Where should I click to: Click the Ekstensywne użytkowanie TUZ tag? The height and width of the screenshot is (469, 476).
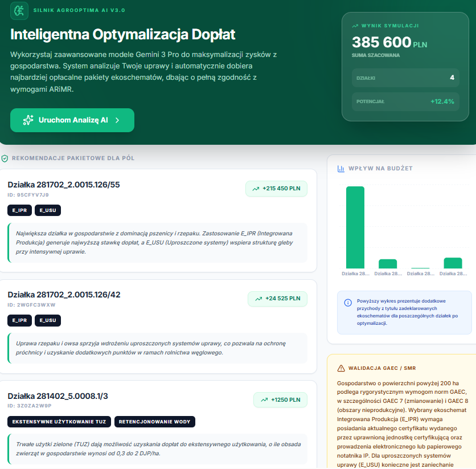pos(59,422)
